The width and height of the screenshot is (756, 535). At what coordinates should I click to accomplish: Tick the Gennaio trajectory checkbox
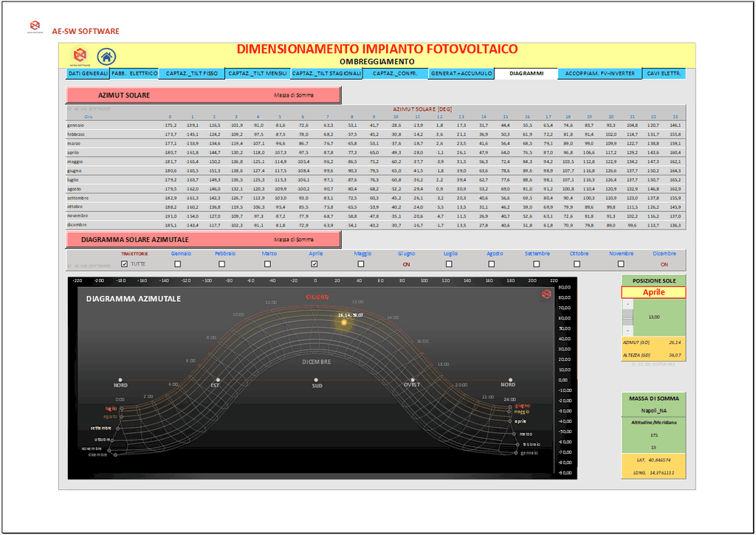177,263
